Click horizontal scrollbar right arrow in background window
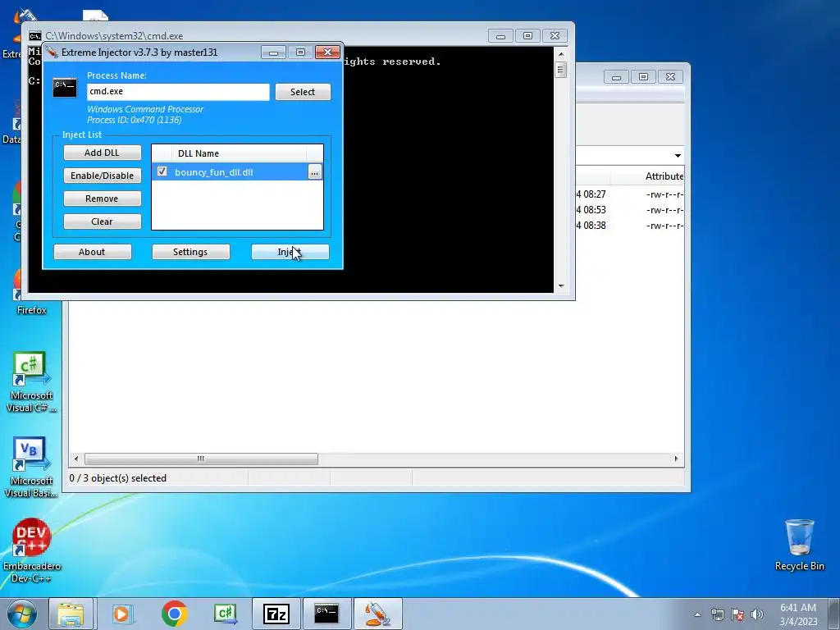Viewport: 840px width, 630px height. tap(676, 459)
